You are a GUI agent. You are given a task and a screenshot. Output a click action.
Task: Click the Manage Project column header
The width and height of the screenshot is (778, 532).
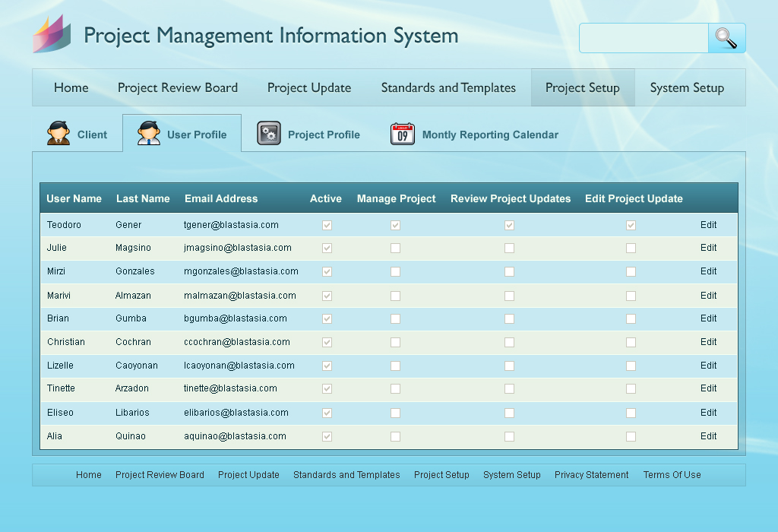point(397,198)
